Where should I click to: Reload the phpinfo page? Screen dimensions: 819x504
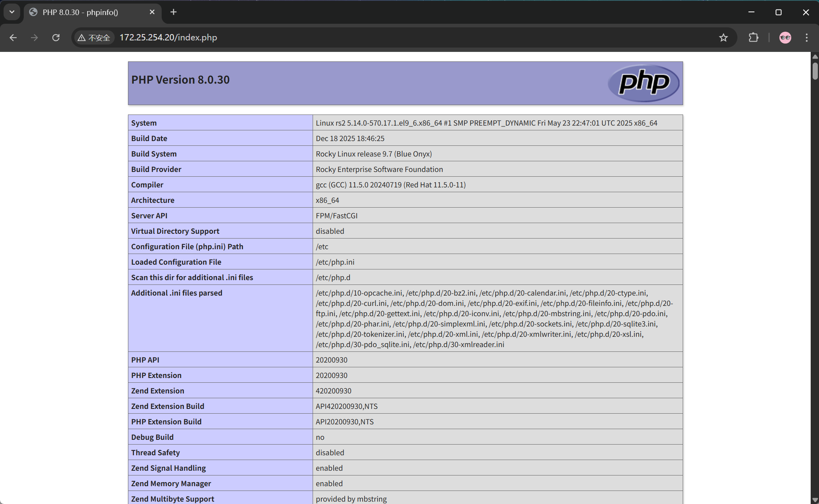[56, 38]
